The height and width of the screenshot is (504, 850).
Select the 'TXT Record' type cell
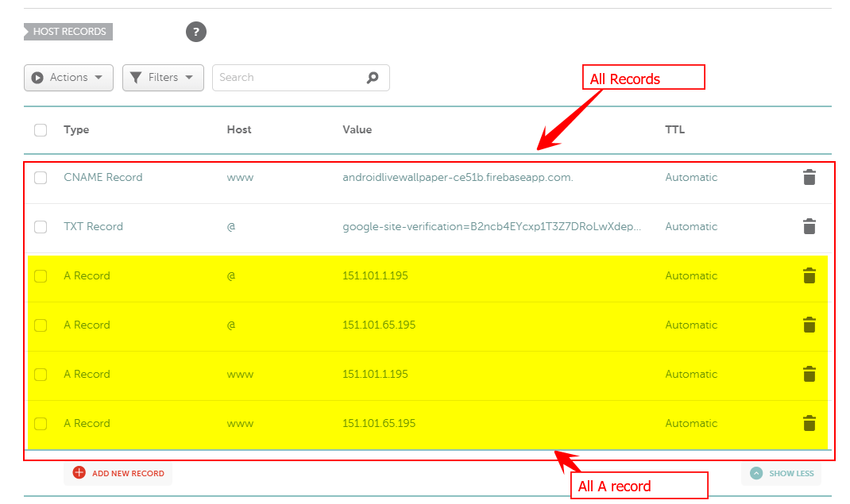(x=93, y=227)
